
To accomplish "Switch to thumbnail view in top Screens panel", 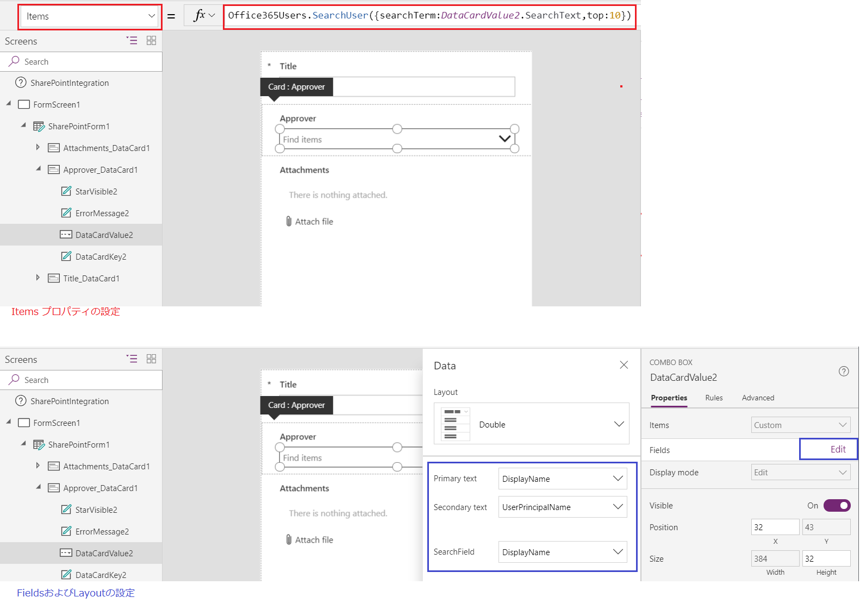I will tap(151, 41).
